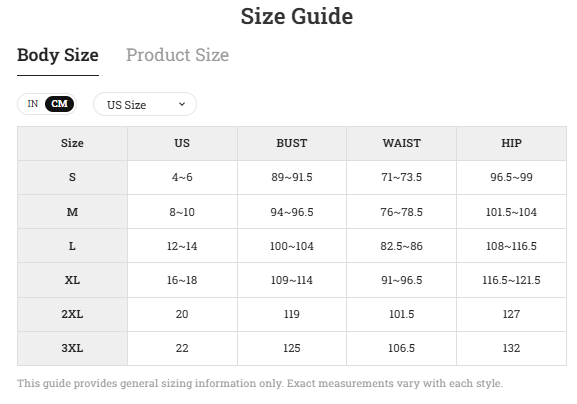Click the HIP column header

511,143
